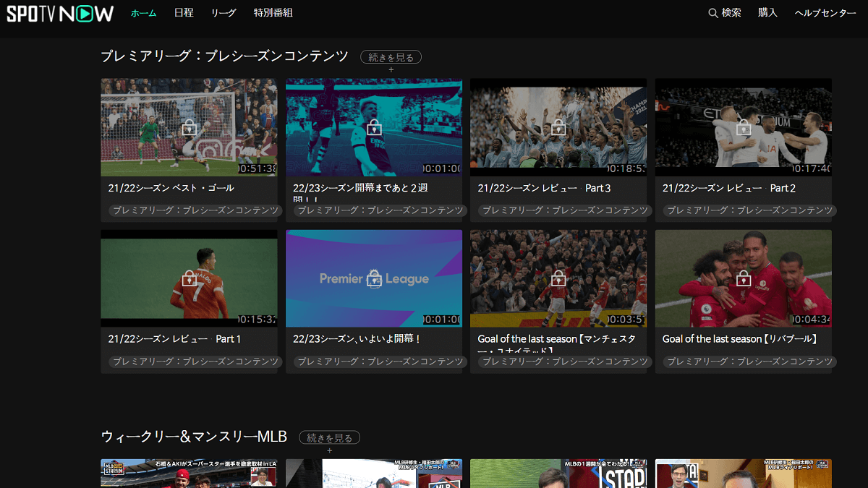Click the search magnifier icon
Image resolution: width=868 pixels, height=488 pixels.
coord(713,13)
